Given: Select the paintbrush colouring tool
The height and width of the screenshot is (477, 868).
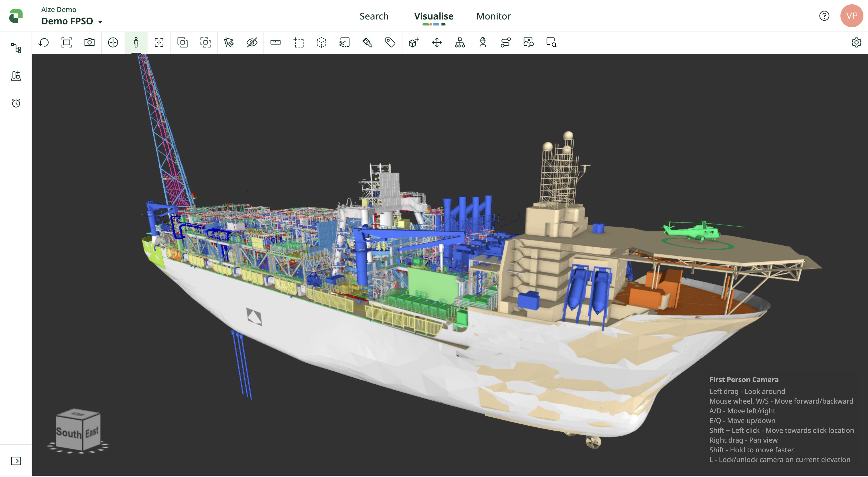Looking at the screenshot, I should [x=367, y=42].
